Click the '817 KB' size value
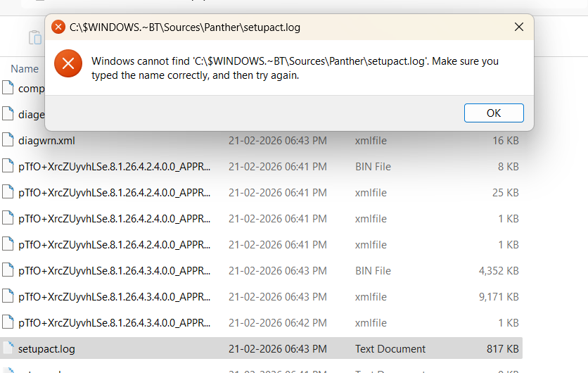Viewport: 588px width, 373px height. coord(502,349)
